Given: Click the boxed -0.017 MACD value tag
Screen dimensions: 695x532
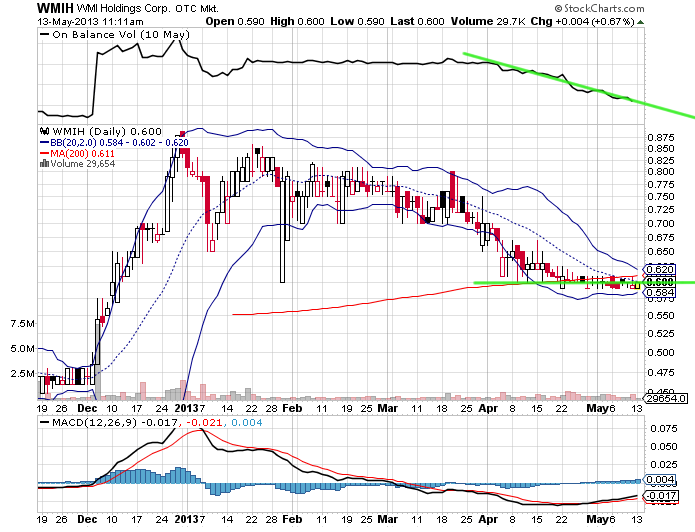Looking at the screenshot, I should 661,496.
